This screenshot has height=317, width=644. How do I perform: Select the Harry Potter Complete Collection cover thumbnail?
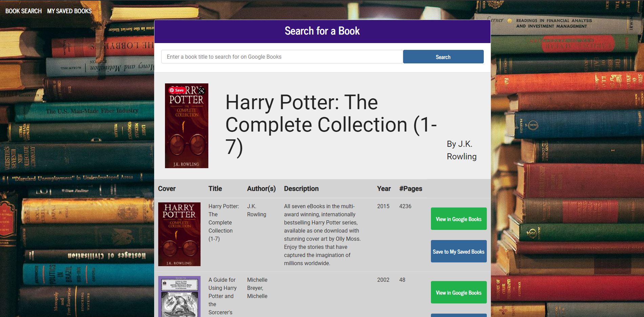179,234
